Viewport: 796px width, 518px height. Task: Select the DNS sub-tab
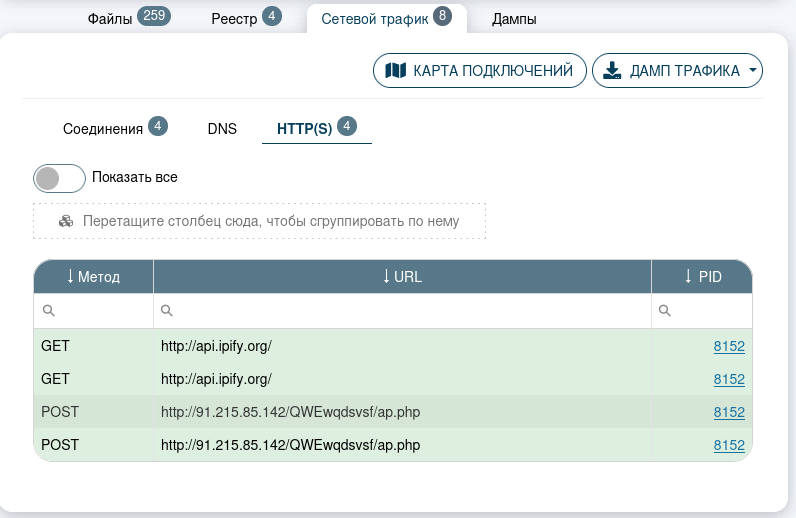(x=222, y=129)
